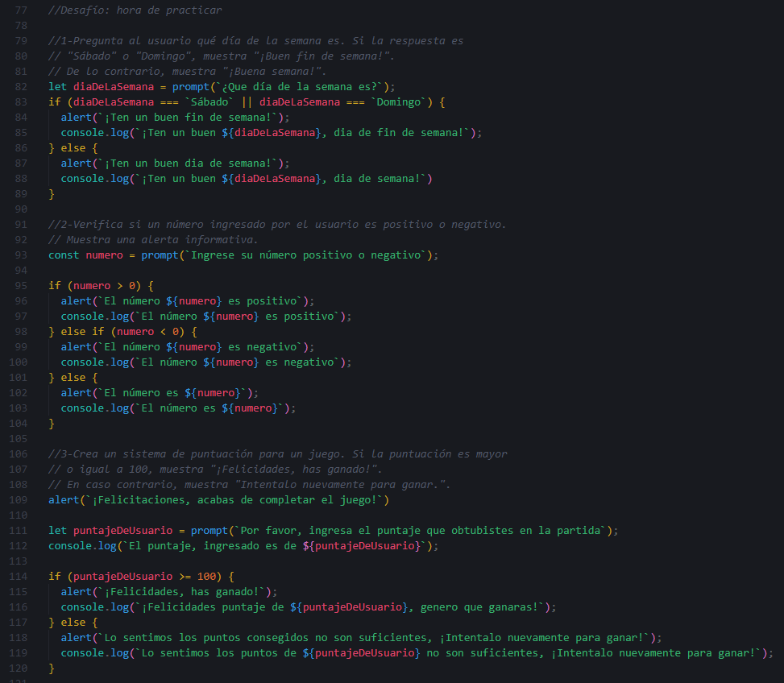Click the 'else if (numero < 0)' line
Image resolution: width=784 pixels, height=683 pixels.
[x=122, y=332]
